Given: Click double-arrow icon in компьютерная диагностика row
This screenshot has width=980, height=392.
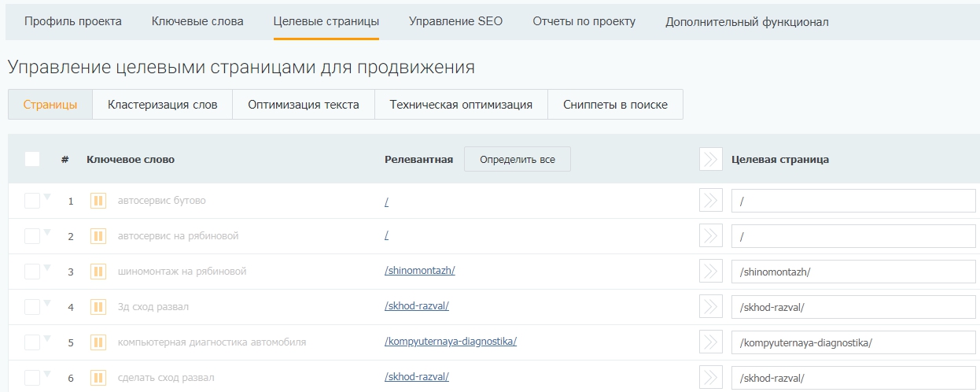Looking at the screenshot, I should click(710, 342).
